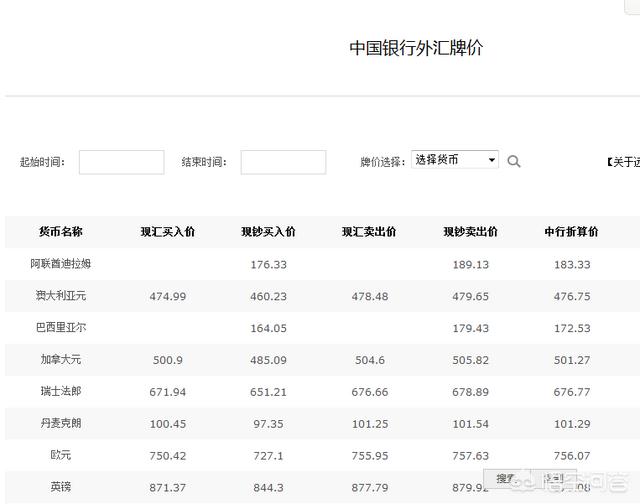Focus the 起始时间 start date field
This screenshot has width=640, height=504.
click(122, 162)
